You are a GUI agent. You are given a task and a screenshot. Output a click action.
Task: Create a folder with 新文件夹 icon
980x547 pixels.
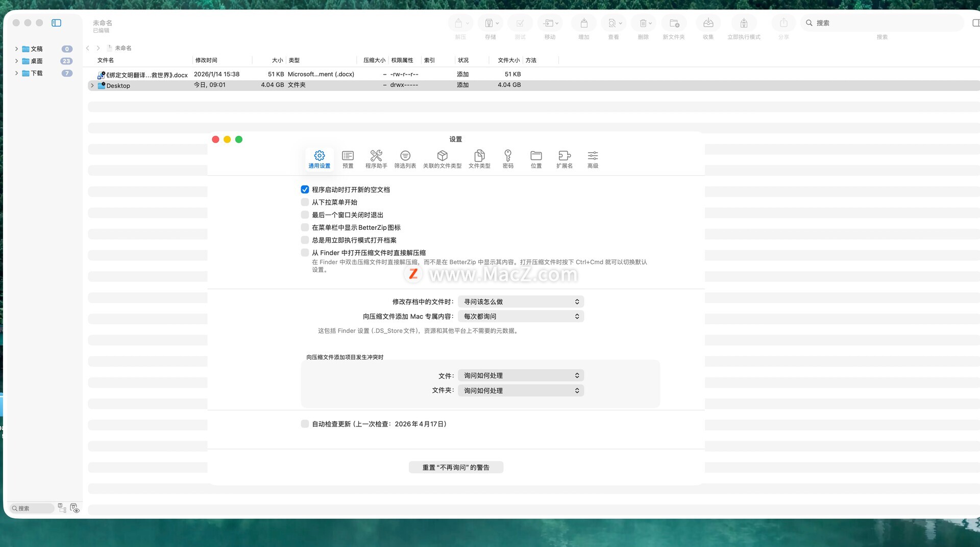click(x=674, y=23)
